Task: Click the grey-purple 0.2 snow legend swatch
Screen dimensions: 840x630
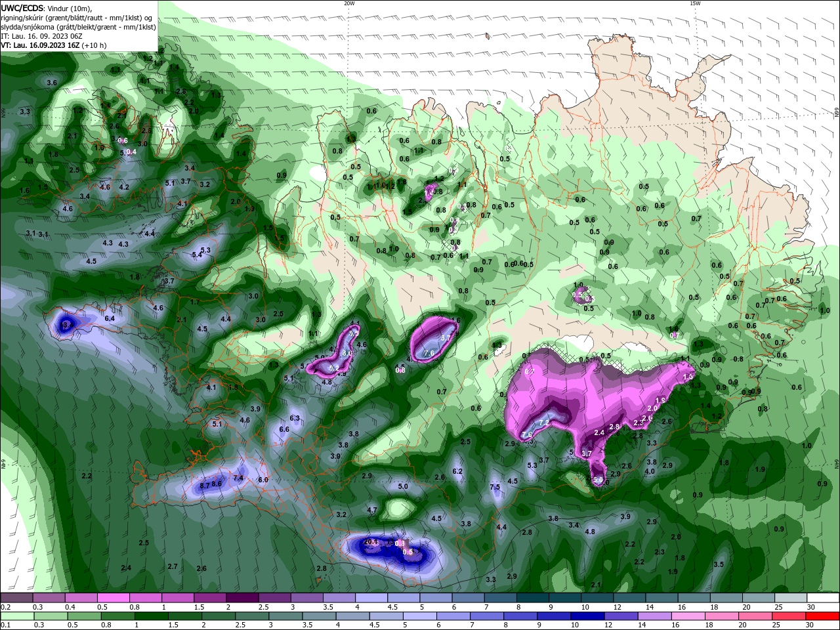Action: point(16,598)
